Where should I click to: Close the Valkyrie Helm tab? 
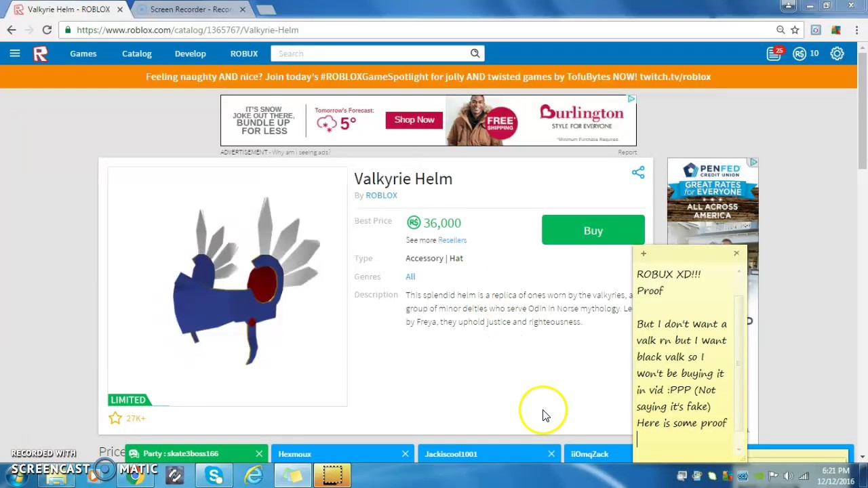click(x=120, y=9)
